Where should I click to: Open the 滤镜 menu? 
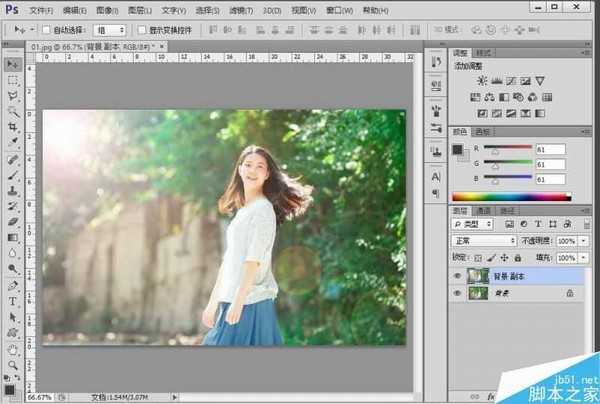tap(239, 9)
